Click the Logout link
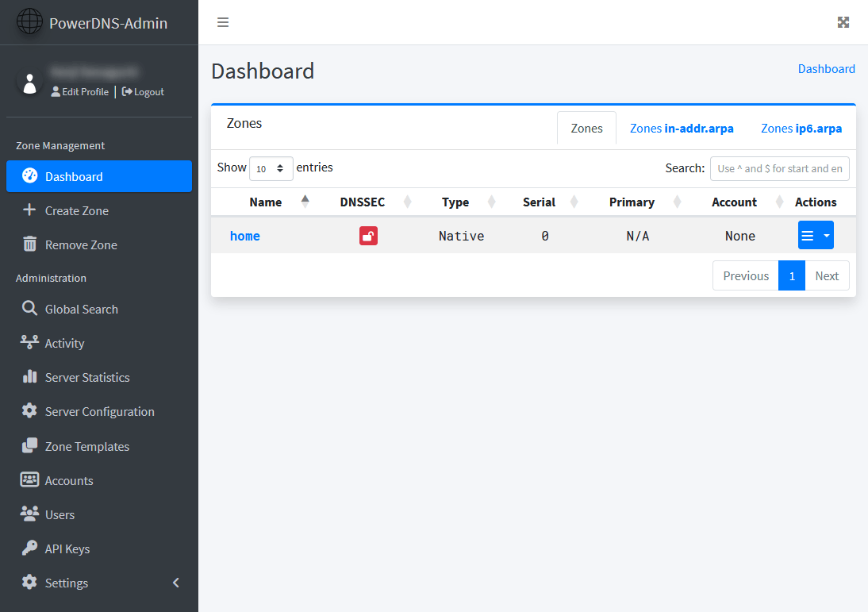The width and height of the screenshot is (868, 612). click(x=143, y=91)
